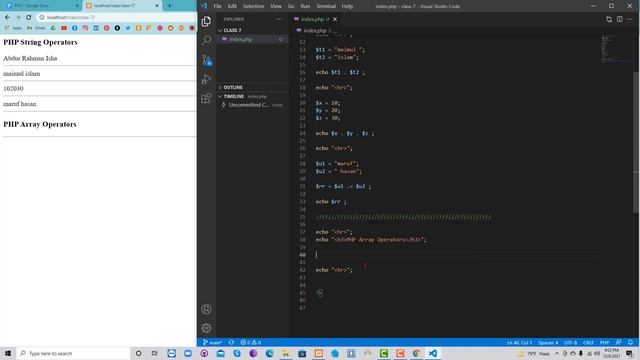Click the Split Editor icon
Image resolution: width=640 pixels, height=360 pixels.
point(620,19)
